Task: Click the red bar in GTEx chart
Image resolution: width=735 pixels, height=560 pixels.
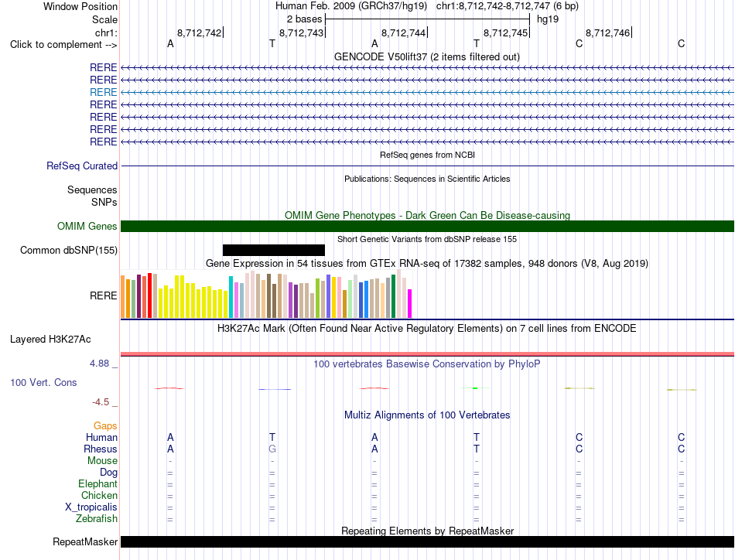Action: coord(149,295)
